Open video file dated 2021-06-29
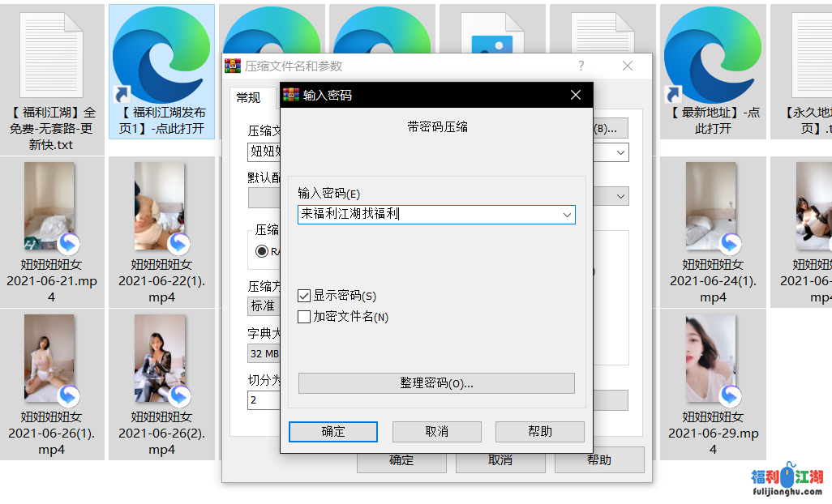This screenshot has height=504, width=832. click(713, 359)
